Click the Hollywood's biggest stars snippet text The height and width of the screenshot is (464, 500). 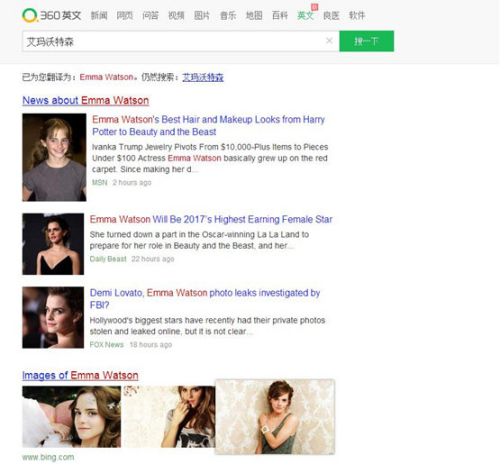207,326
